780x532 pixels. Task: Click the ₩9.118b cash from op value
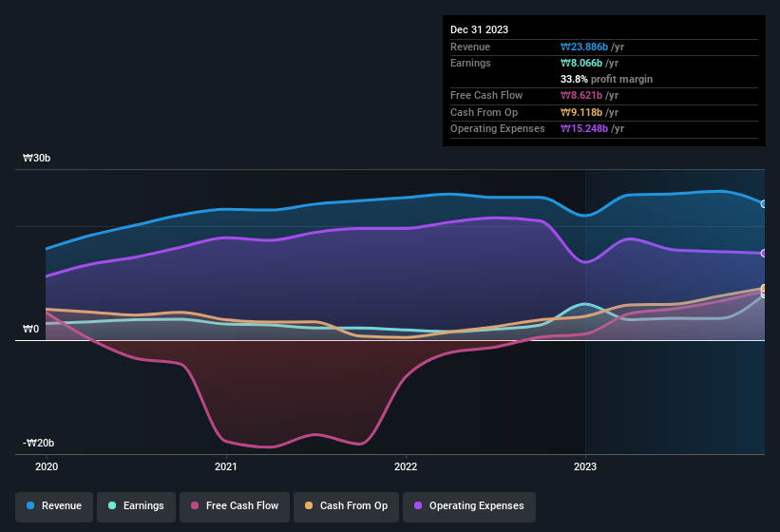(x=581, y=112)
